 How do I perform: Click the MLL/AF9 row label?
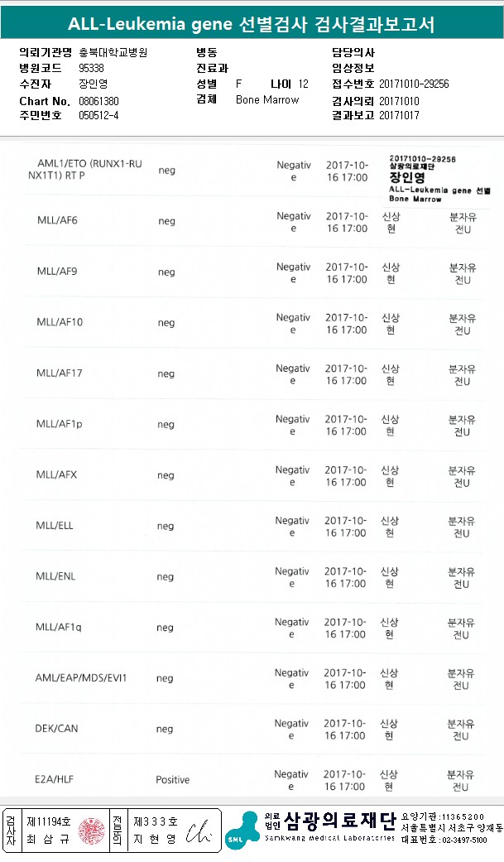click(x=56, y=272)
